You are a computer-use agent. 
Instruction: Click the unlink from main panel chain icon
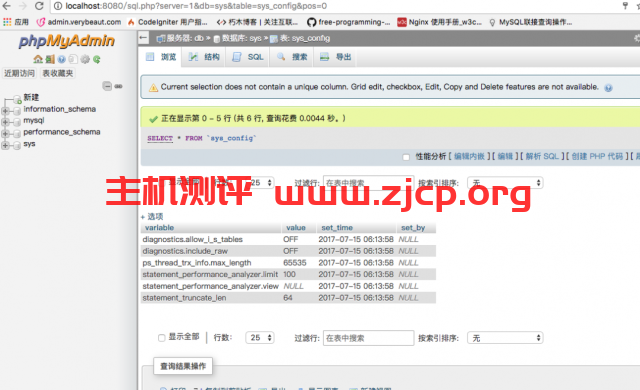[x=118, y=86]
